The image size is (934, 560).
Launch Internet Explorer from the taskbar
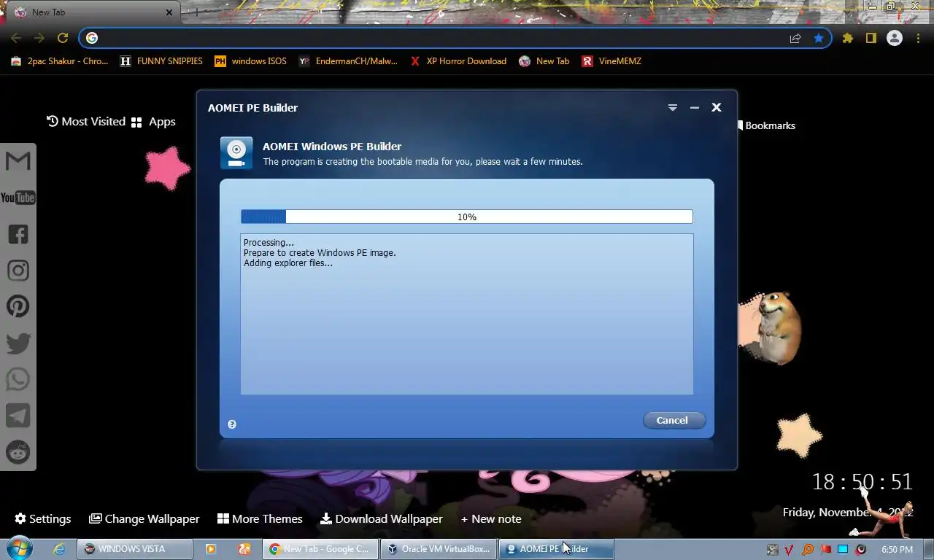point(59,549)
